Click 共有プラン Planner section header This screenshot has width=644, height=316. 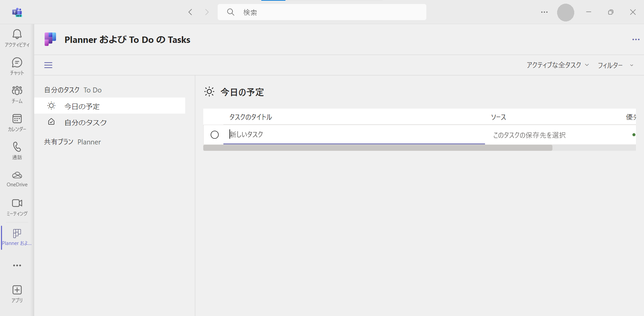click(72, 142)
